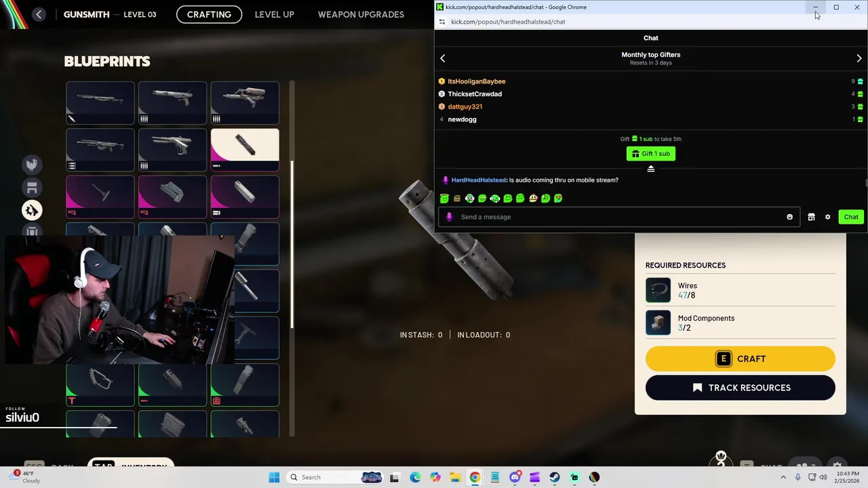Open ItsHooliganBaybee's profile in gifters list
The height and width of the screenshot is (488, 868).
click(476, 81)
